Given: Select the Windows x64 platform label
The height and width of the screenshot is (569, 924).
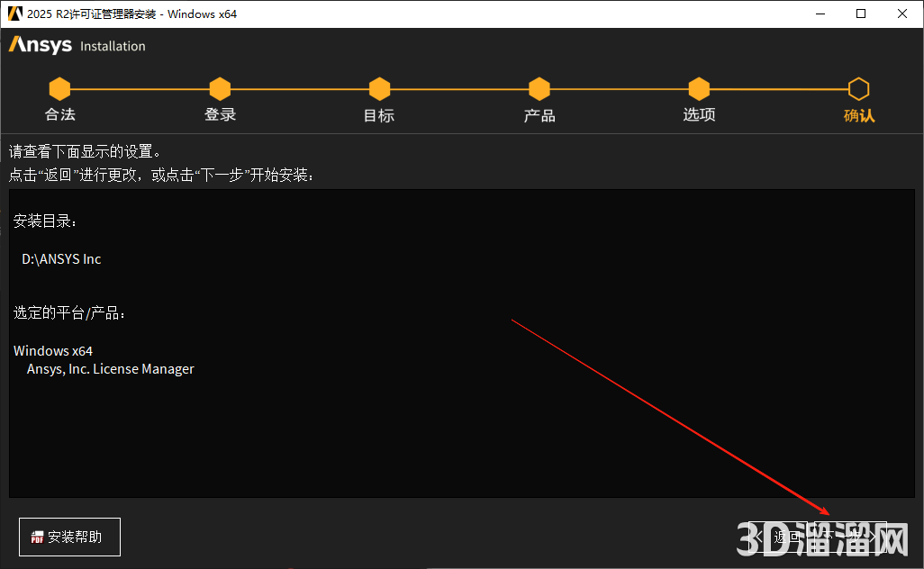Looking at the screenshot, I should coord(53,350).
